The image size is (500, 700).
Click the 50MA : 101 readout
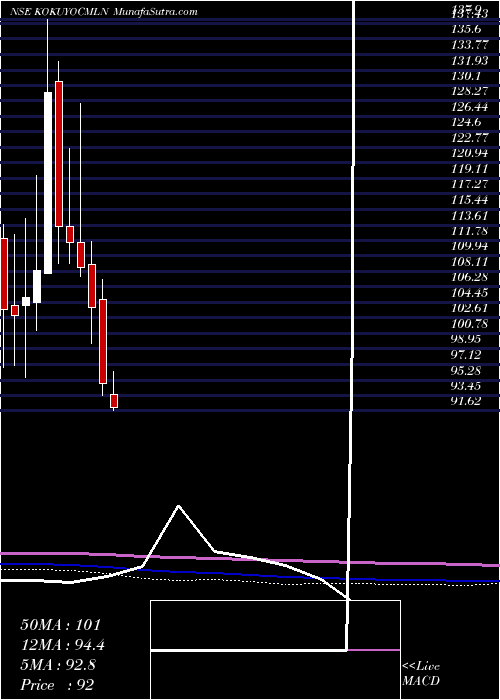coord(61,625)
